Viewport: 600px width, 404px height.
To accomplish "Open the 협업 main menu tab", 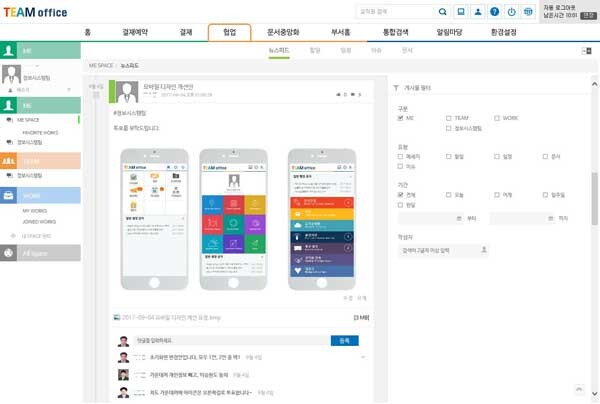I will coord(229,32).
